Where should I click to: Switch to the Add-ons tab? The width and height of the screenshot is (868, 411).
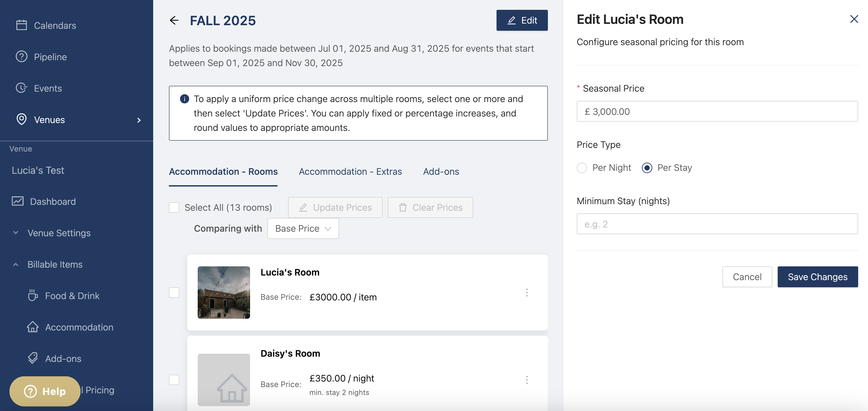click(x=441, y=171)
